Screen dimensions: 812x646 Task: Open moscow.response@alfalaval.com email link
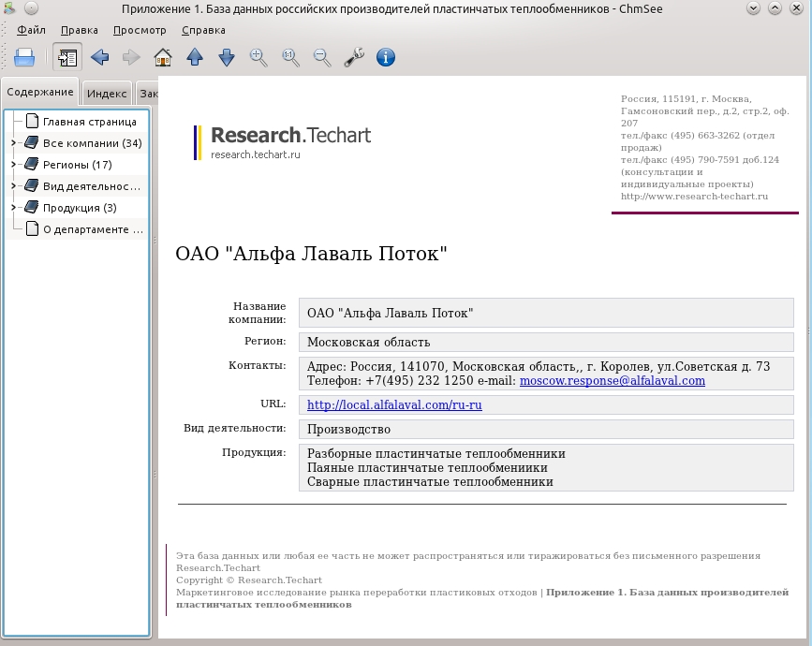tap(613, 381)
